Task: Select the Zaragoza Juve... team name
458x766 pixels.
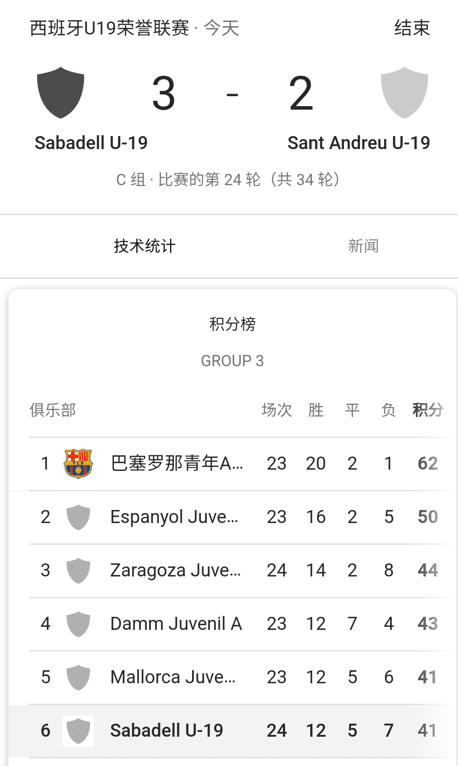Action: point(175,570)
